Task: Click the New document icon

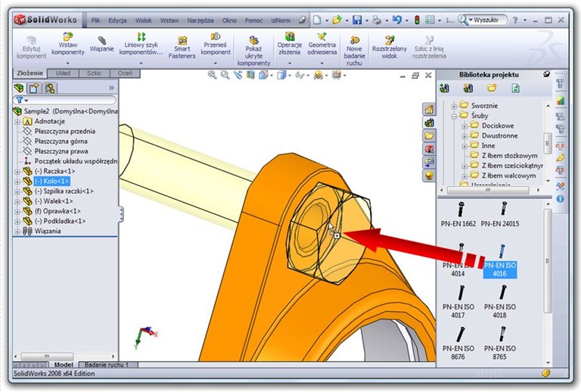Action: pos(317,20)
